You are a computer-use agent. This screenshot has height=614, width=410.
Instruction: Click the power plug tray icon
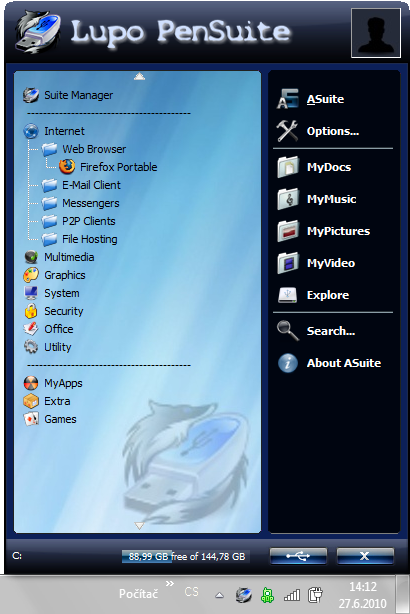pos(315,595)
